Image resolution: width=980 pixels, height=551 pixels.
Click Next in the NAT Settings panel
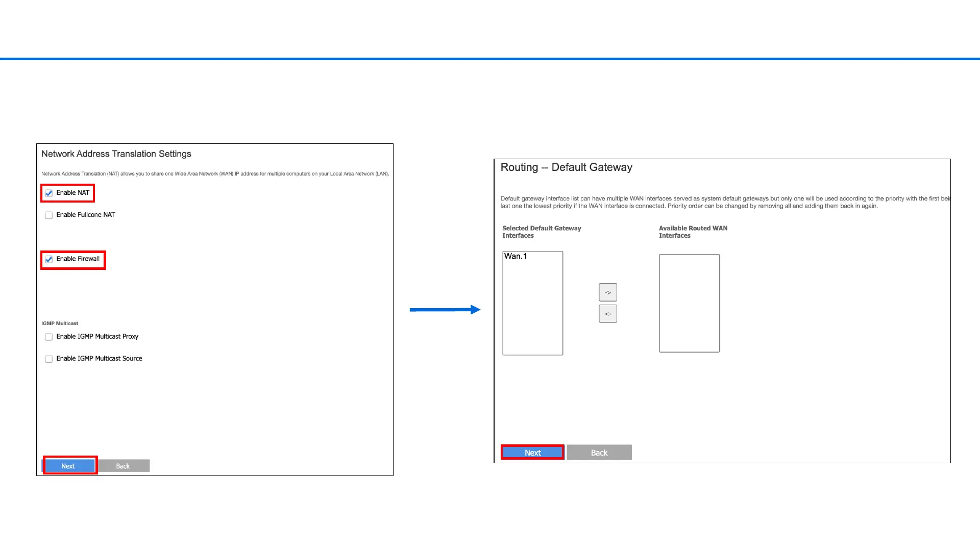click(68, 466)
